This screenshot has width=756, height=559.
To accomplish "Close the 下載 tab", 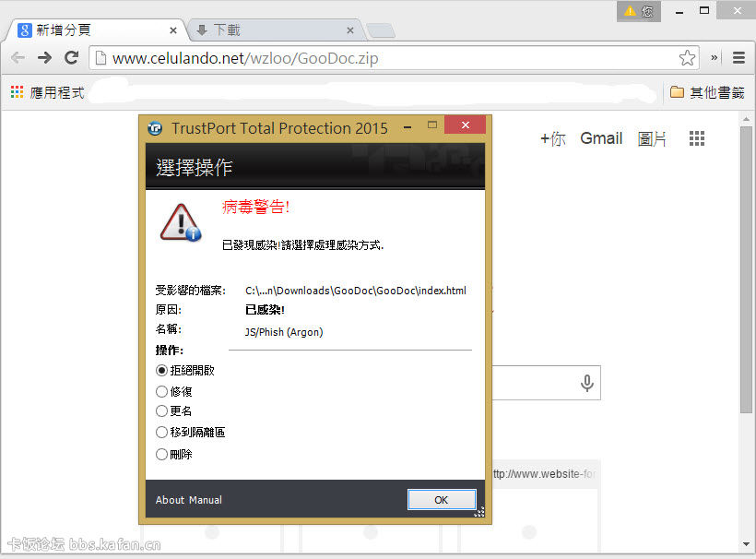I will (x=350, y=30).
